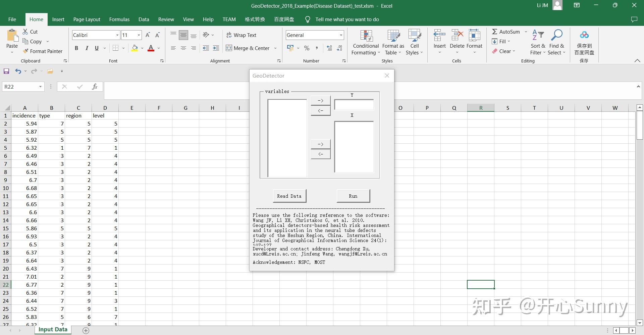Switch to the Formulas tab
644x335 pixels.
119,19
